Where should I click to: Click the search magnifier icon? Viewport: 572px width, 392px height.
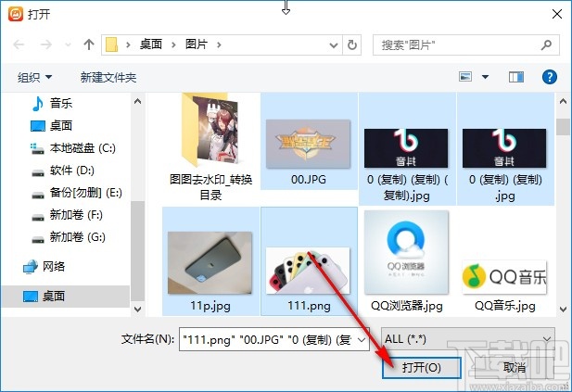[546, 44]
